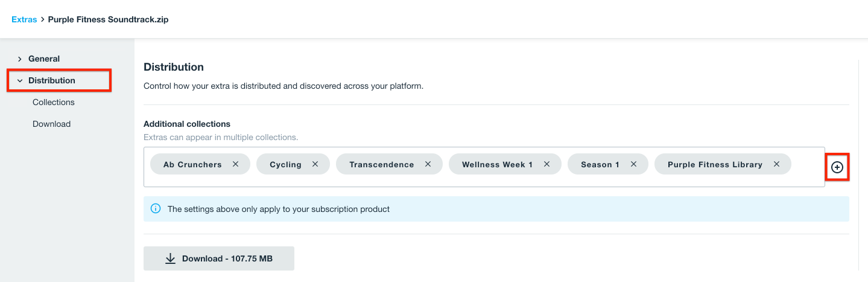Remove the Season 1 collection tag
The height and width of the screenshot is (282, 868).
pyautogui.click(x=633, y=164)
